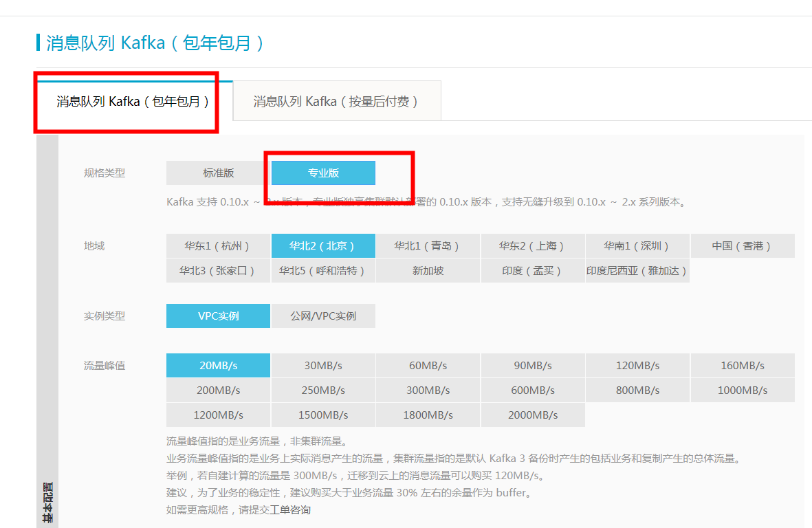This screenshot has width=812, height=528.
Task: Set traffic peak to 1500MB/s
Action: point(323,415)
